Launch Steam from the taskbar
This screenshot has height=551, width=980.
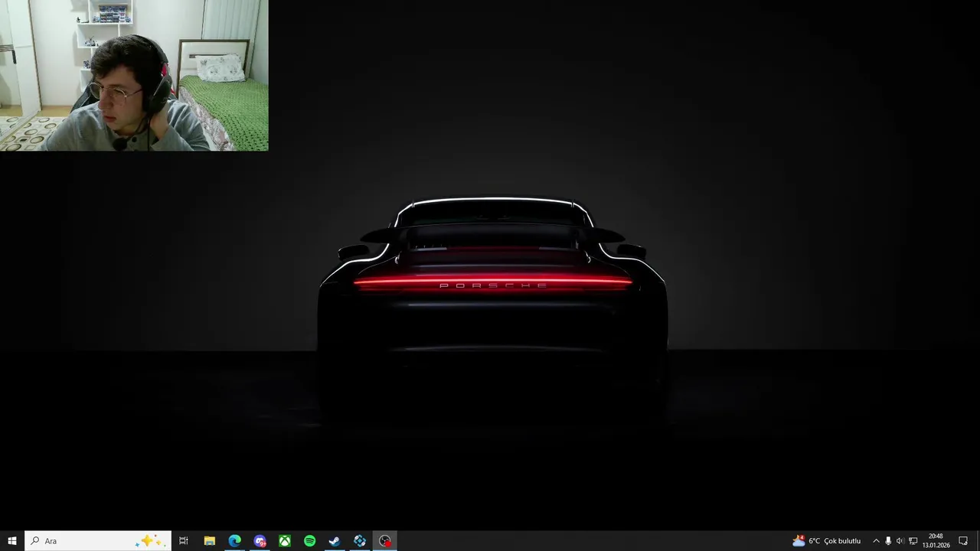coord(335,541)
